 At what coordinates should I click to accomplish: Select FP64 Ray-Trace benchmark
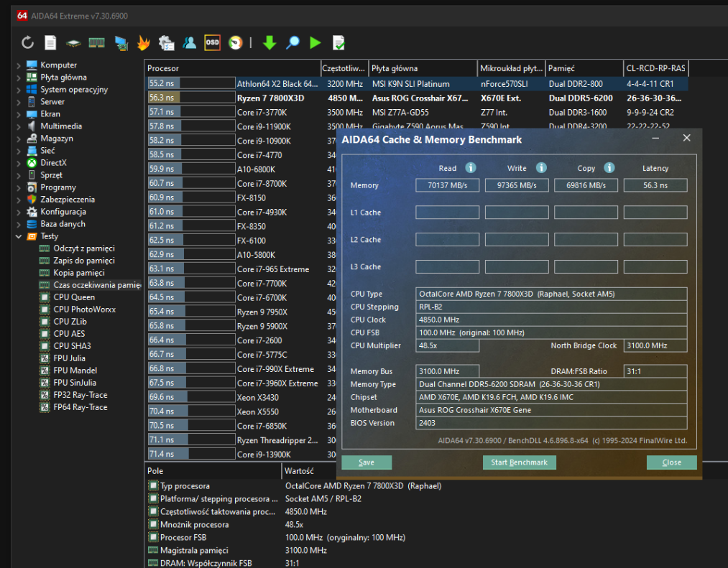coord(80,407)
